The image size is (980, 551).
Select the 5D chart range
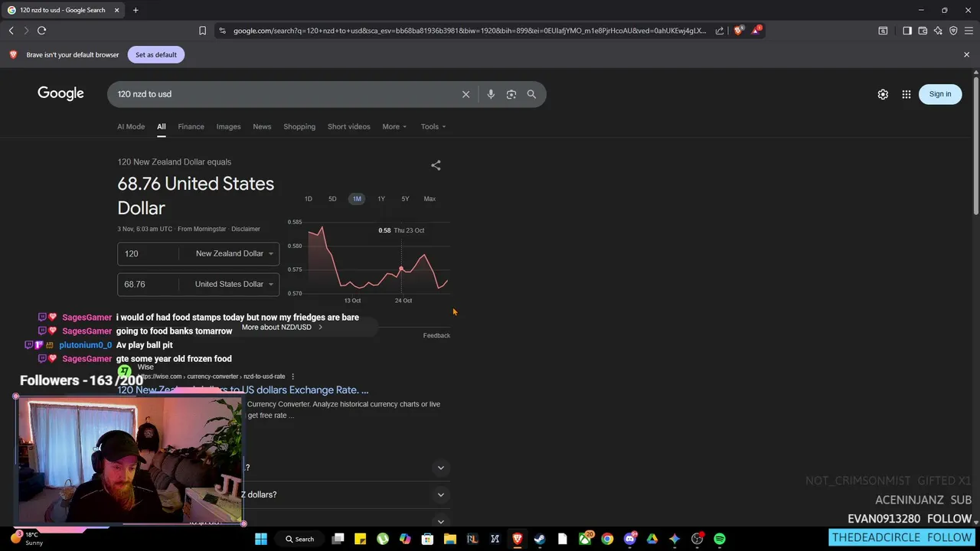pos(332,199)
